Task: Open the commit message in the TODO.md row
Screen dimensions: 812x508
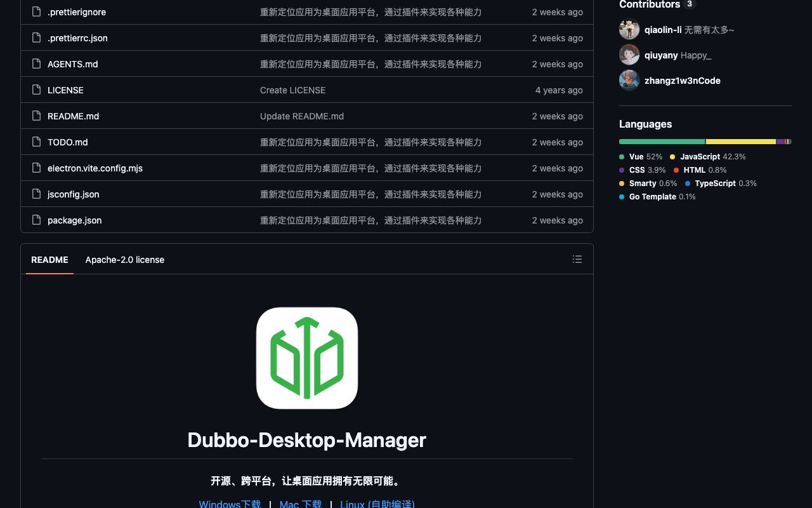Action: pos(370,142)
